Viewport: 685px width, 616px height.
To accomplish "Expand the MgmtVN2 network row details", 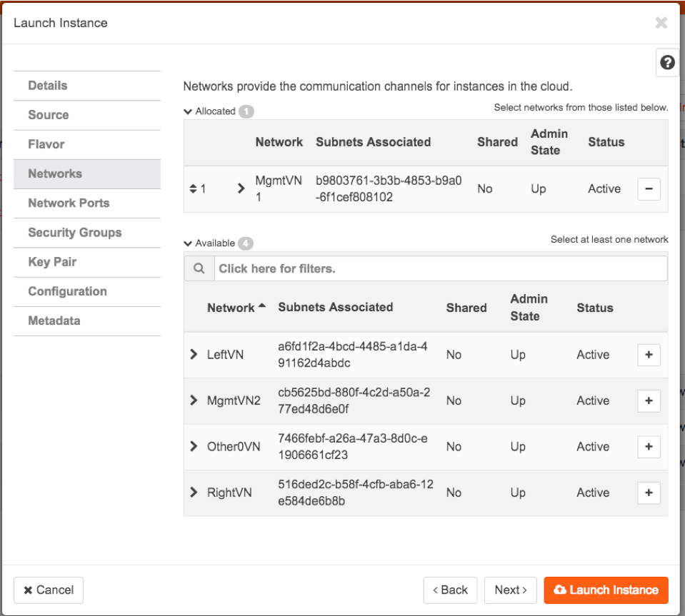I will tap(194, 401).
